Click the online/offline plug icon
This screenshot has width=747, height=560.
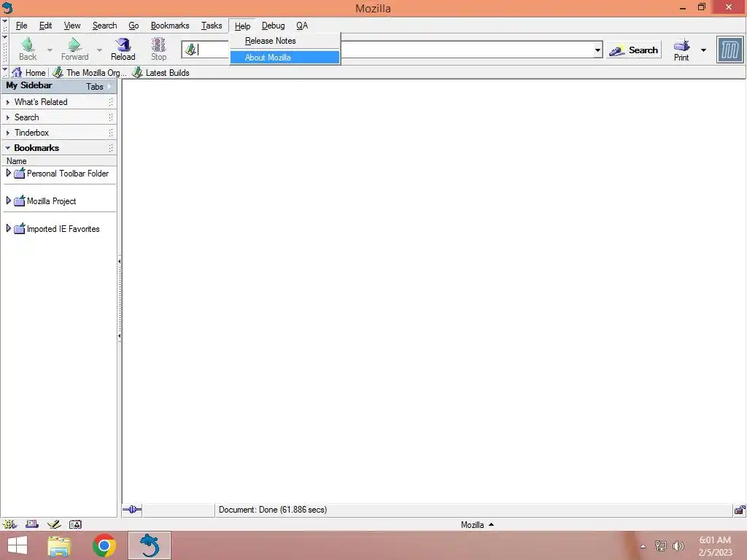point(132,510)
